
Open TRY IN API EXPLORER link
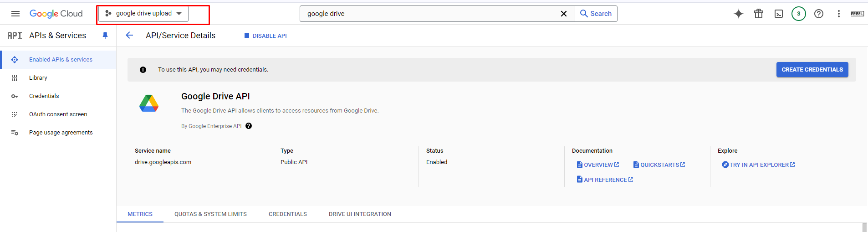click(x=758, y=165)
